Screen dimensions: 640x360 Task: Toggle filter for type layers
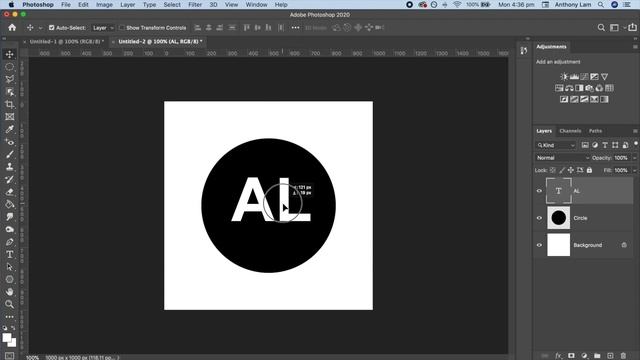click(605, 145)
